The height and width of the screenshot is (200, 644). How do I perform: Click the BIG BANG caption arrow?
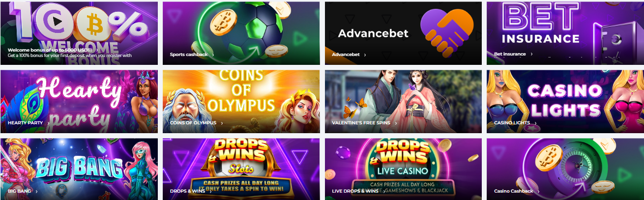(37, 191)
